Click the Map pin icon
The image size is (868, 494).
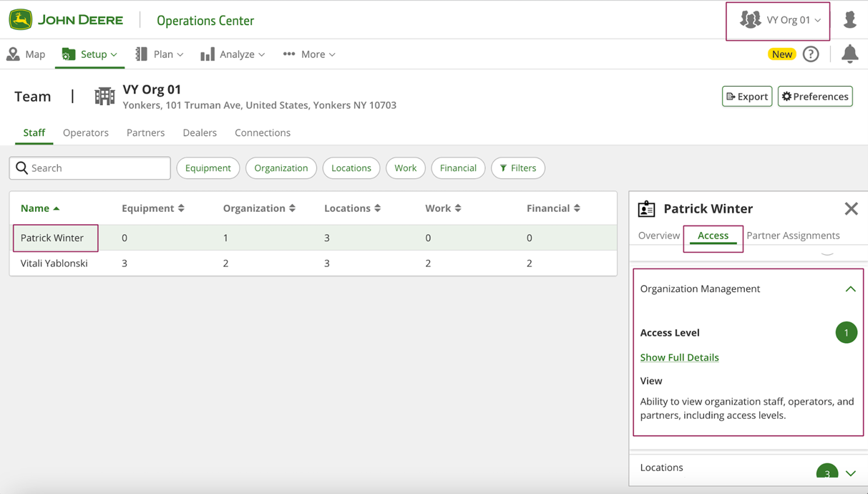[x=13, y=54]
